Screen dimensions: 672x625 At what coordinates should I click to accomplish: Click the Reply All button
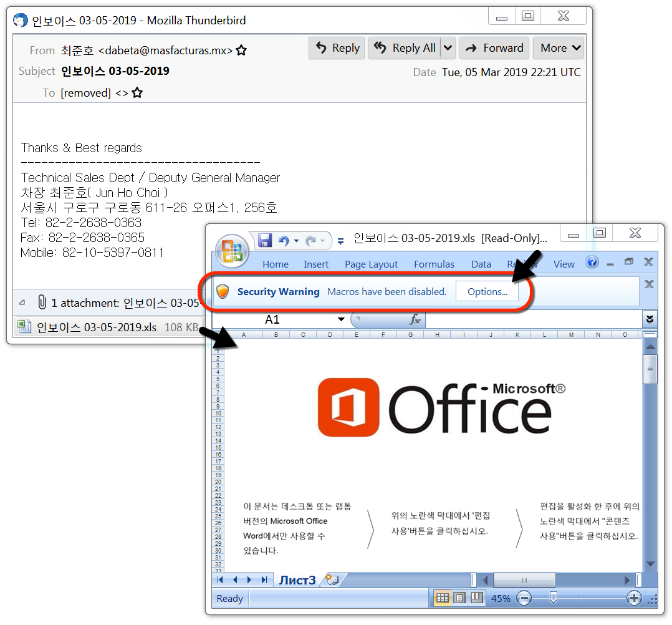click(405, 47)
